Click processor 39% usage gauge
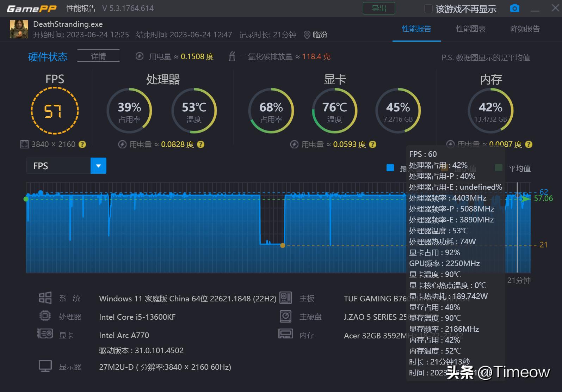 point(129,111)
